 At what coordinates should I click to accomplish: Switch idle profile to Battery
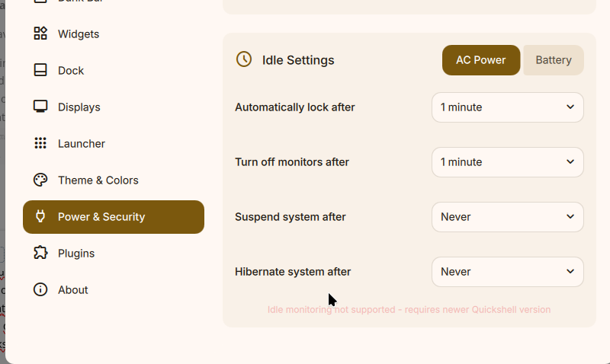(x=554, y=60)
